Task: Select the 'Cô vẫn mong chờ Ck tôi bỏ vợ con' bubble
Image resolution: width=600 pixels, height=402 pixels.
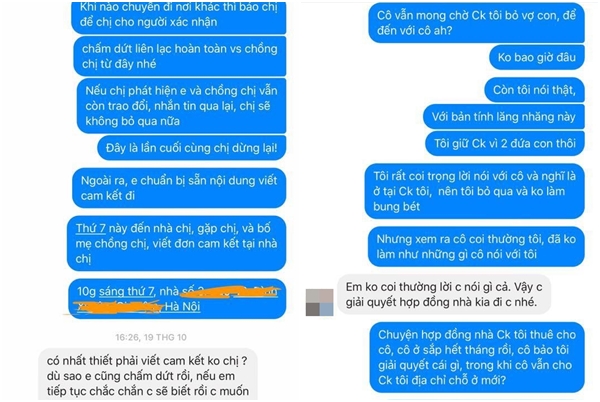Action: click(x=476, y=23)
